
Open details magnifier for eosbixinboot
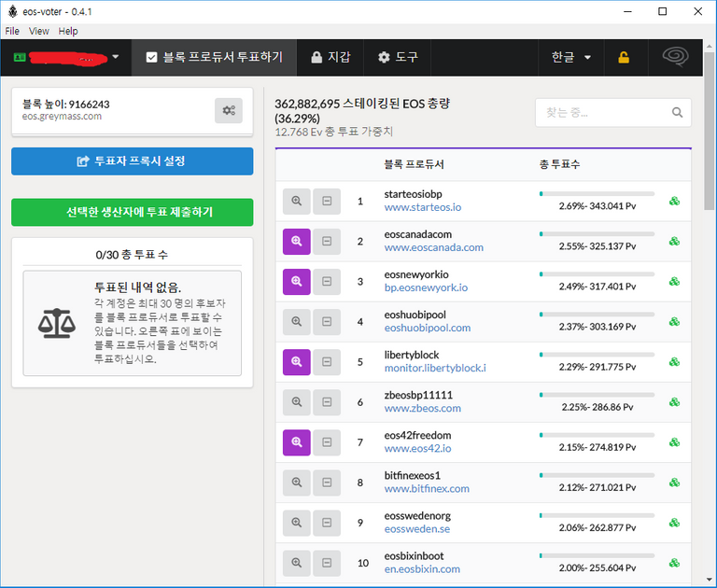click(x=296, y=564)
